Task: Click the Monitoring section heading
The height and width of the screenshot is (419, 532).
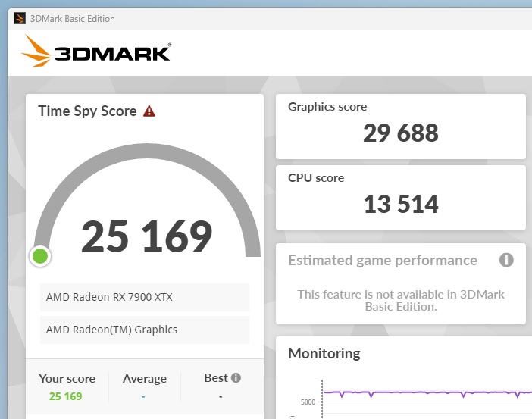Action: pyautogui.click(x=324, y=353)
